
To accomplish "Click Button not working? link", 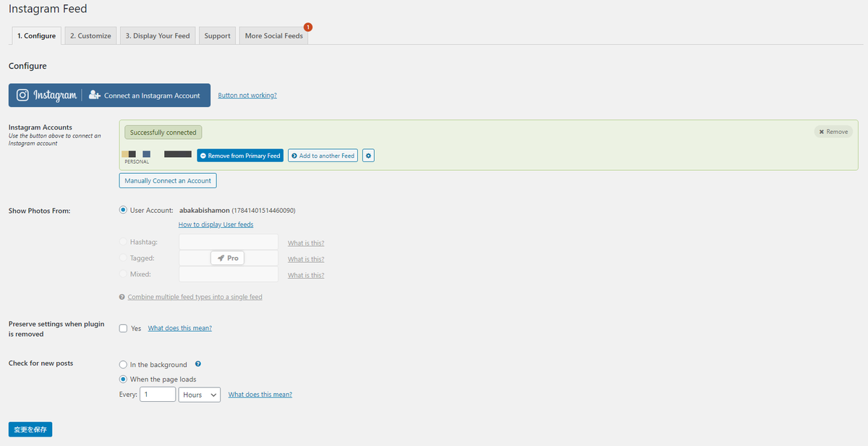I will pyautogui.click(x=247, y=96).
